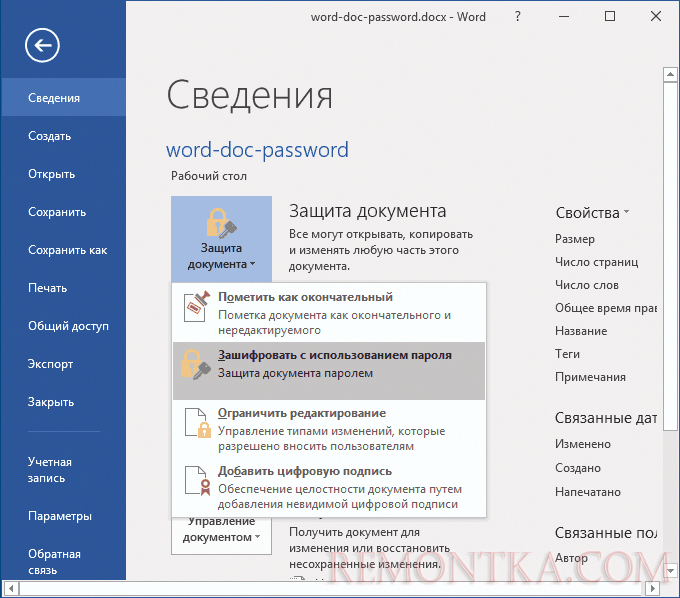The width and height of the screenshot is (680, 598).
Task: Click the back arrow circle icon
Action: click(42, 45)
